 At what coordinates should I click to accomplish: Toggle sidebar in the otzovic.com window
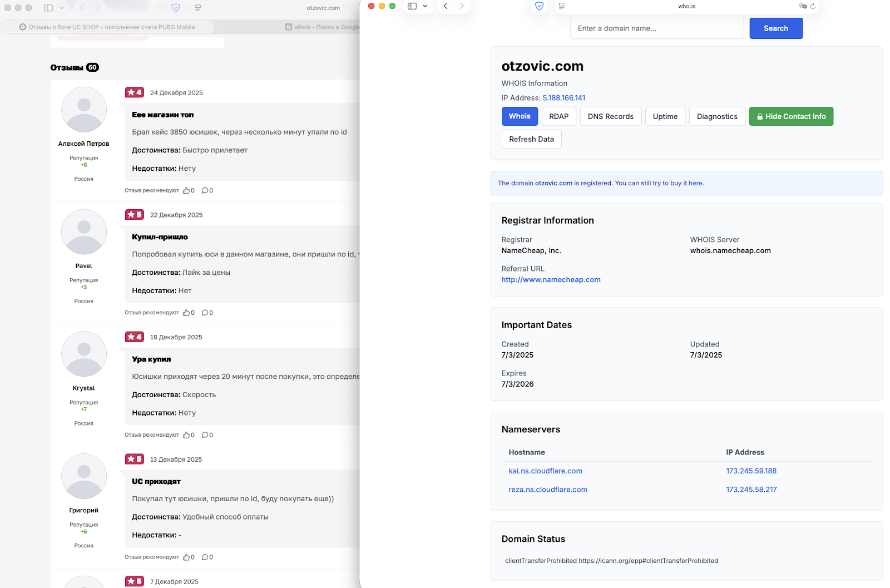click(48, 8)
